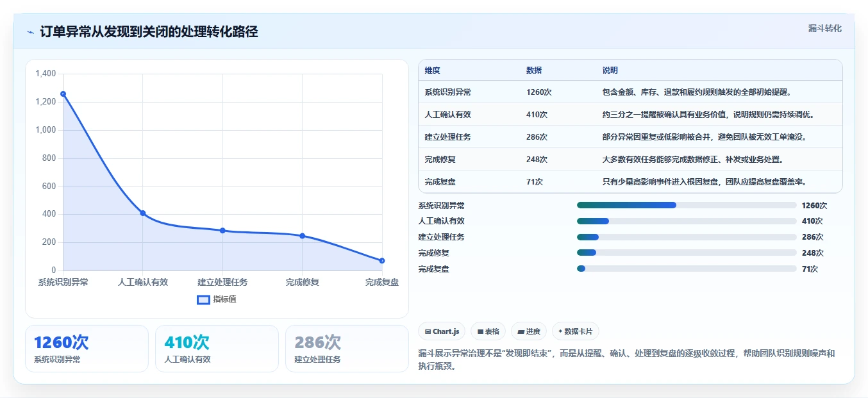Click the 410次 table cell
This screenshot has height=398, width=868.
537,115
